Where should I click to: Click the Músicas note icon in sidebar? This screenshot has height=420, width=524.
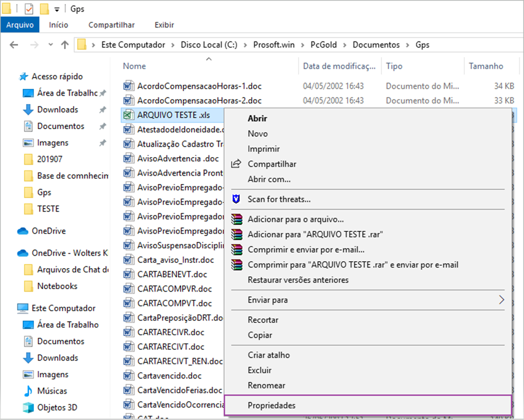point(29,391)
